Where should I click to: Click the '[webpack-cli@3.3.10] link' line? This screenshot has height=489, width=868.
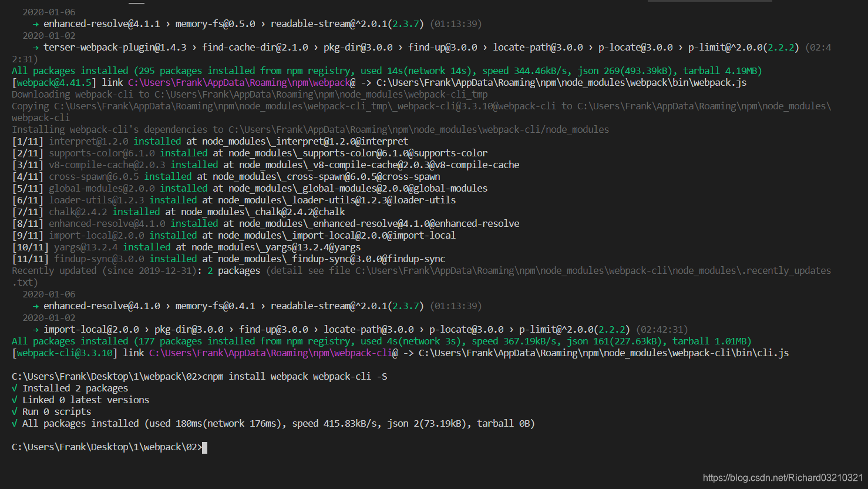pos(401,353)
